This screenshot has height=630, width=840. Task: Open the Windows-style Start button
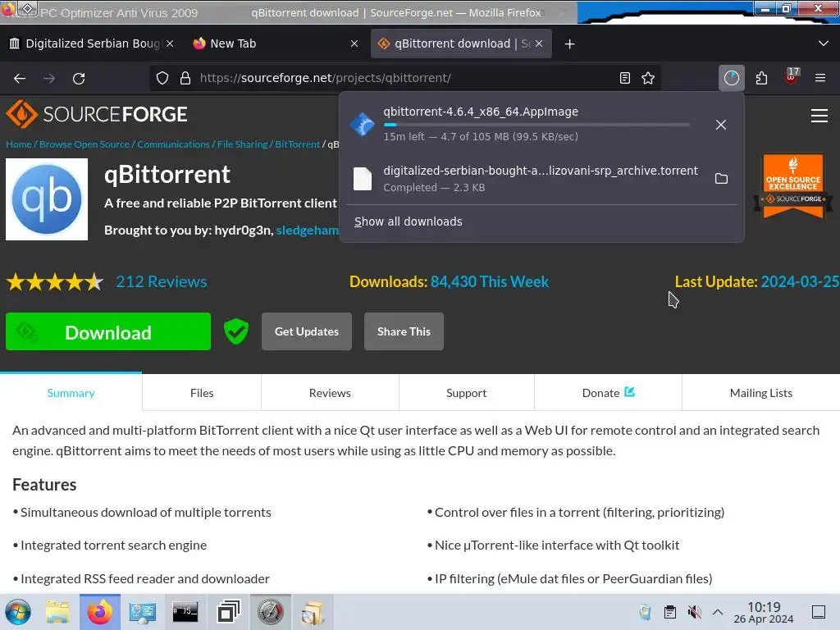(18, 612)
